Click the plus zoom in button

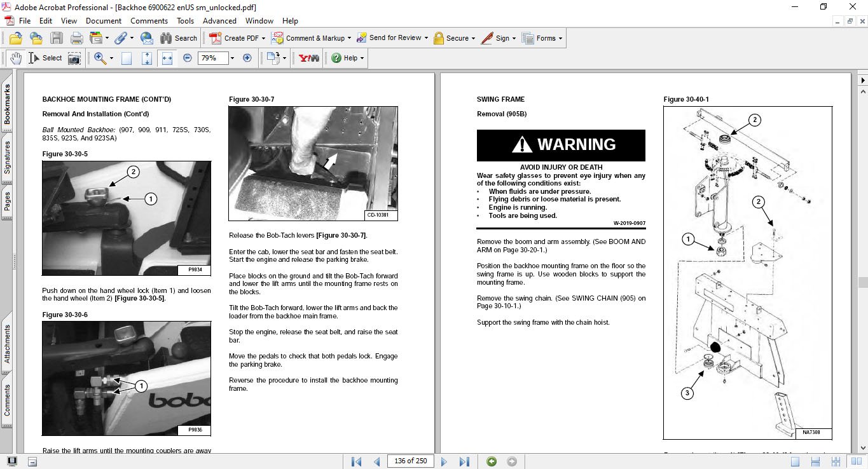(x=247, y=58)
